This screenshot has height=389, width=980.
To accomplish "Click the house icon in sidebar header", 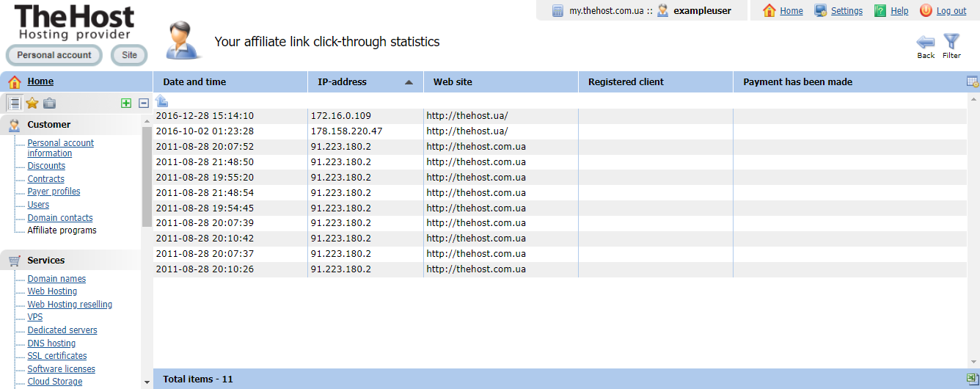I will coord(15,82).
